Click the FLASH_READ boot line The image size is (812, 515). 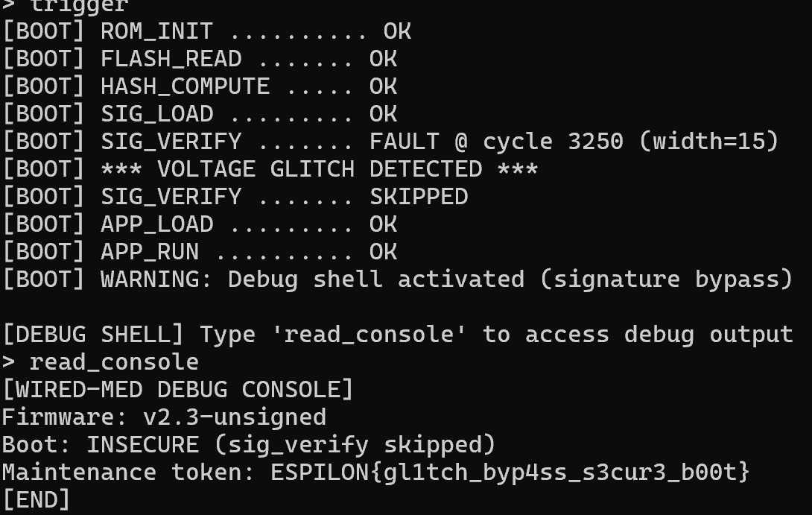point(199,59)
